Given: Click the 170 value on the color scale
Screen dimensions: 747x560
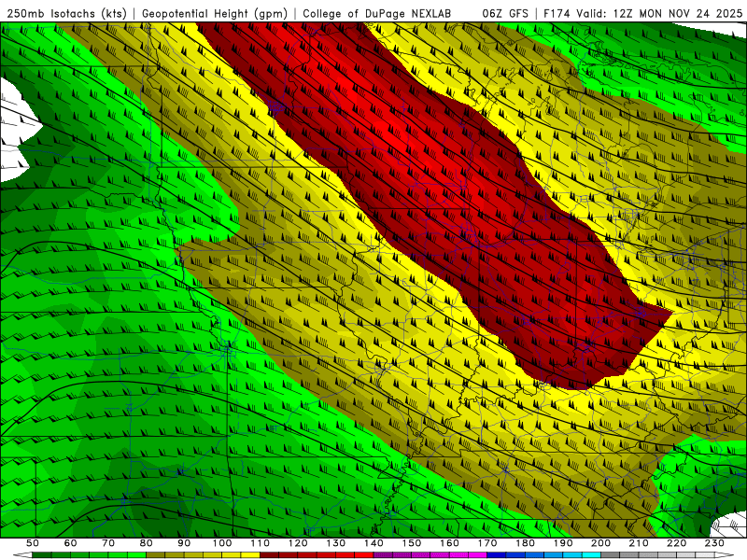Looking at the screenshot, I should click(x=486, y=543).
